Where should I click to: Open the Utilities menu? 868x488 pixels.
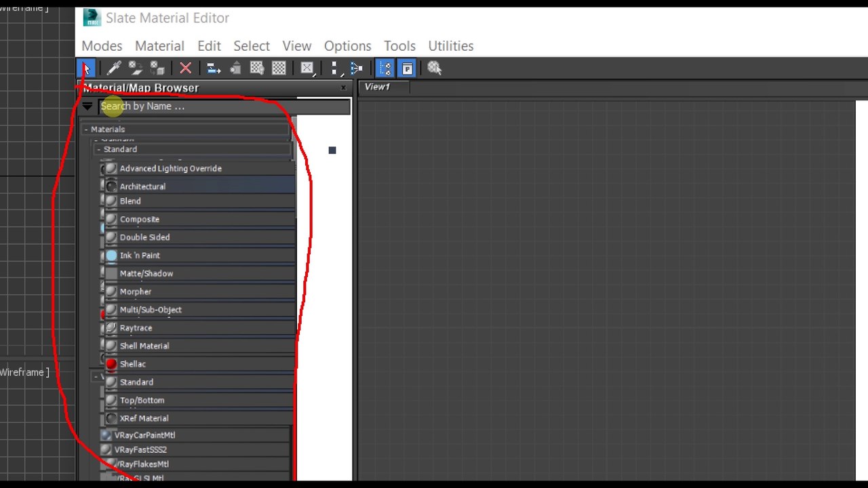(x=451, y=46)
